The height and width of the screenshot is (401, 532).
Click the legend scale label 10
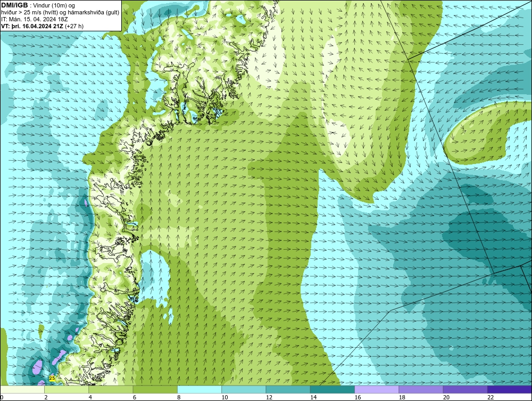[x=225, y=397]
